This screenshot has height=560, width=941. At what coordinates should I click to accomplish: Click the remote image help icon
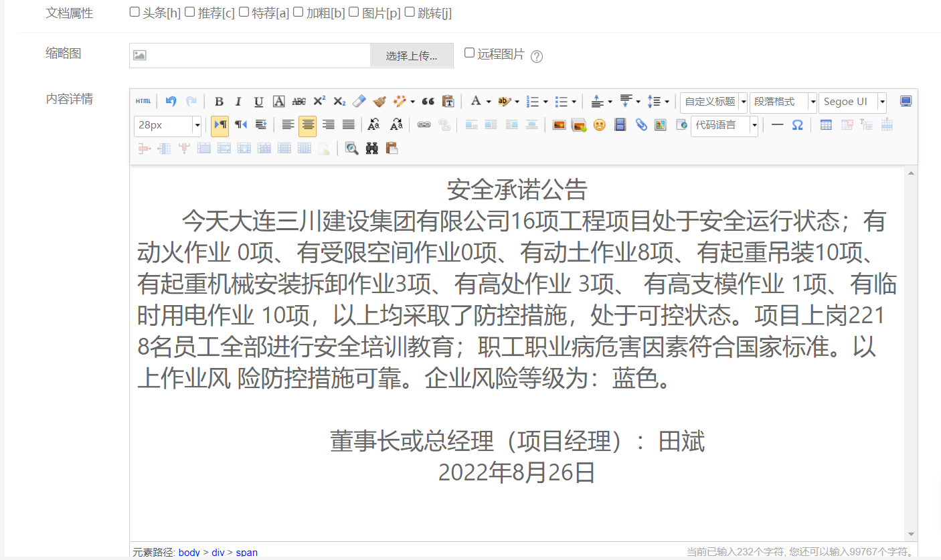[537, 56]
